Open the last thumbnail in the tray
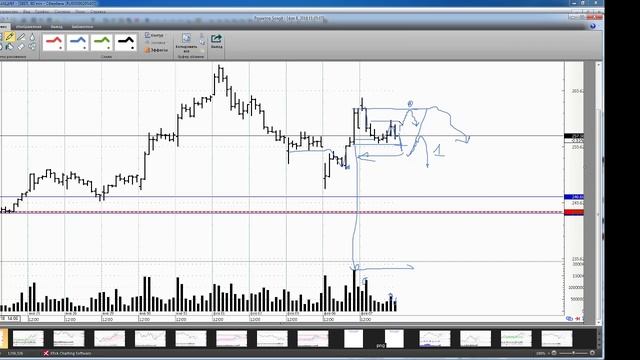This screenshot has height=360, width=640. pyautogui.click(x=557, y=339)
